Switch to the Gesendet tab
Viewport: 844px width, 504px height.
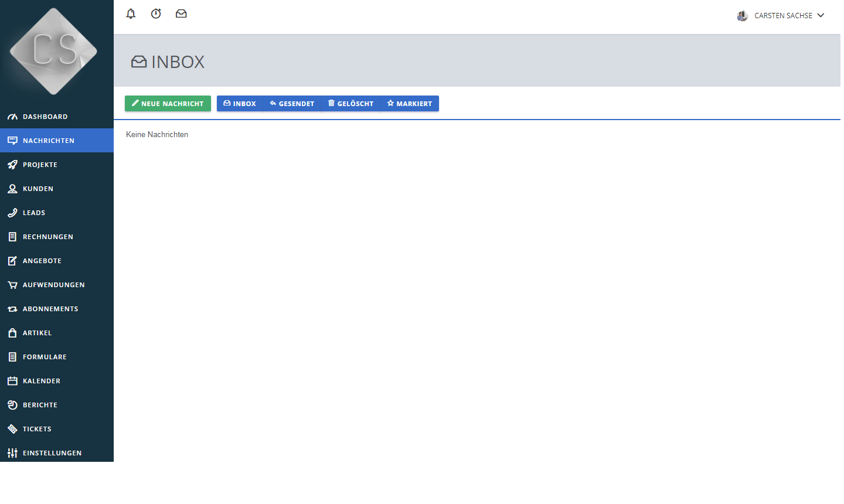click(292, 104)
